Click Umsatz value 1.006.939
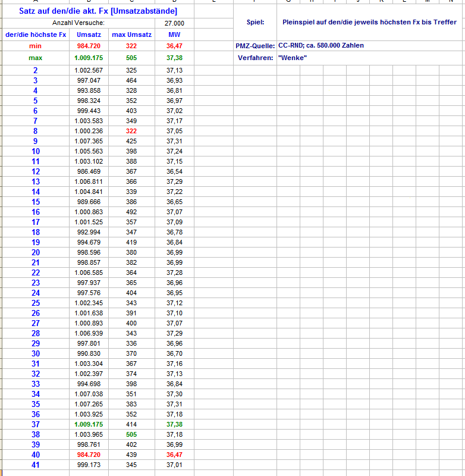The width and height of the screenshot is (465, 476). (89, 333)
